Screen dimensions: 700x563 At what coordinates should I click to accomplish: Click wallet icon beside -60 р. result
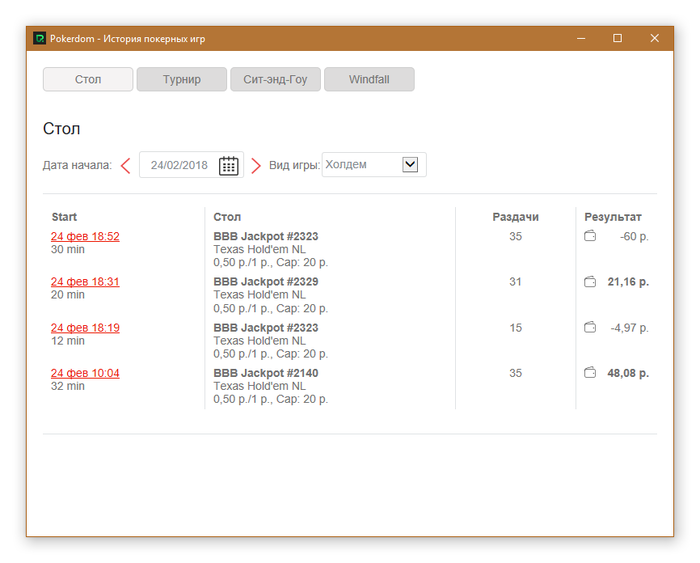pyautogui.click(x=590, y=237)
